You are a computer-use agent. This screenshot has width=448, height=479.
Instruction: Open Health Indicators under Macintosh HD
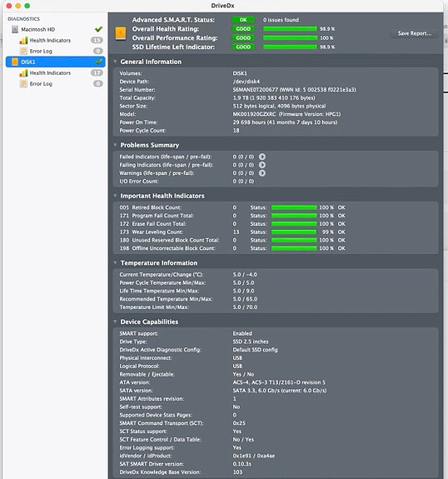pyautogui.click(x=50, y=40)
